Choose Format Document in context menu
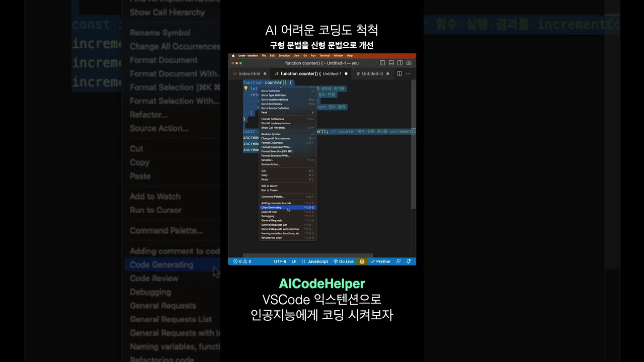The width and height of the screenshot is (644, 362). point(287,143)
